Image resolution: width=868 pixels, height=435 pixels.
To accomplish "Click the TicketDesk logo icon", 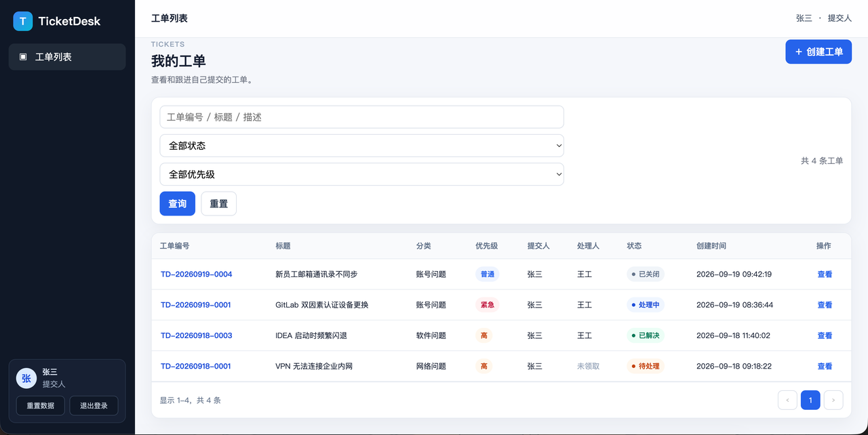I will tap(22, 21).
